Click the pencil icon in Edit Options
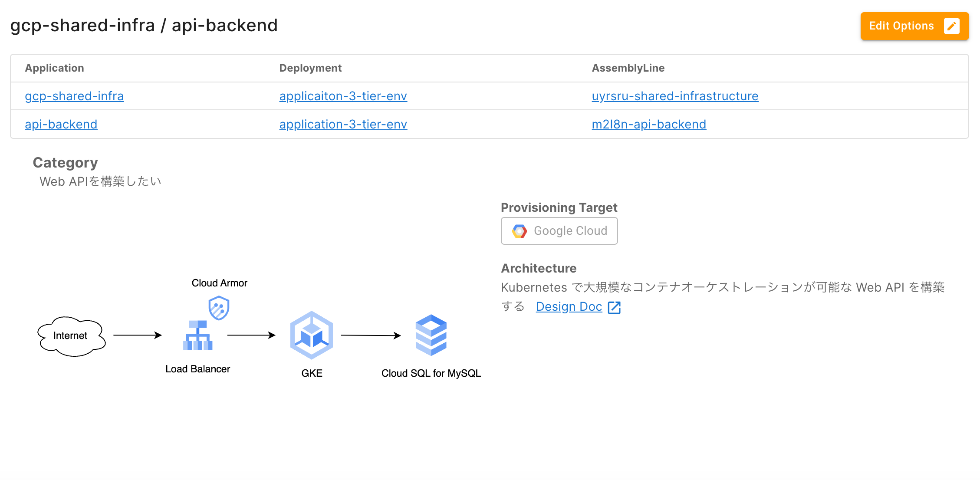The image size is (980, 480). [951, 26]
